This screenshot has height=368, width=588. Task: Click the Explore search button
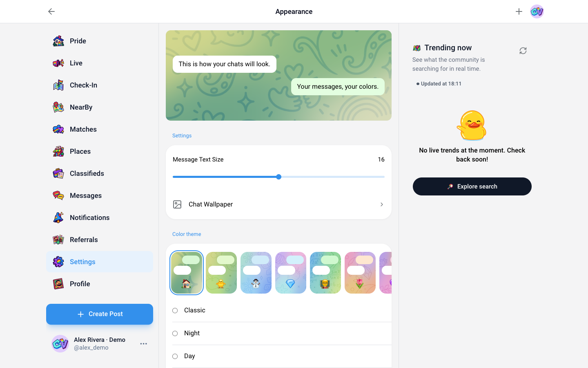click(x=472, y=186)
